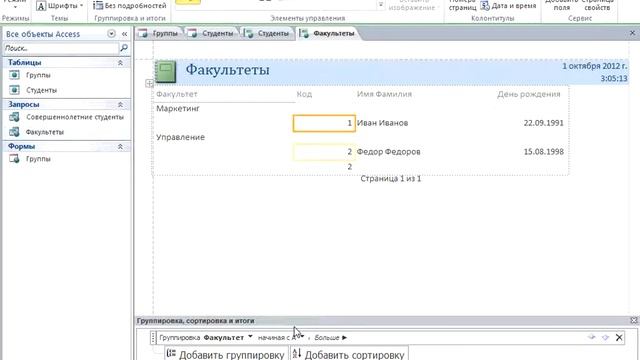Viewport: 640px width, 360px height.
Task: Click the total count 2 below records
Action: [349, 167]
